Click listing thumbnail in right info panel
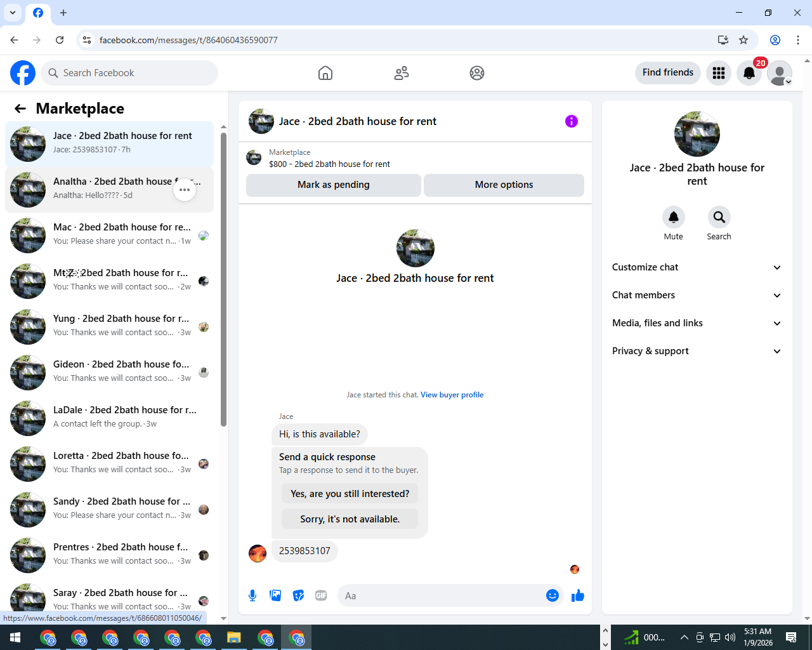Image resolution: width=812 pixels, height=650 pixels. (x=697, y=134)
